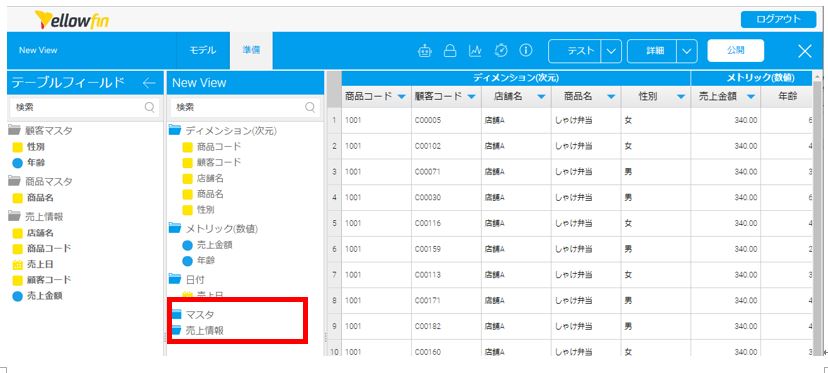Click cell C00102 in row 2

[x=446, y=146]
